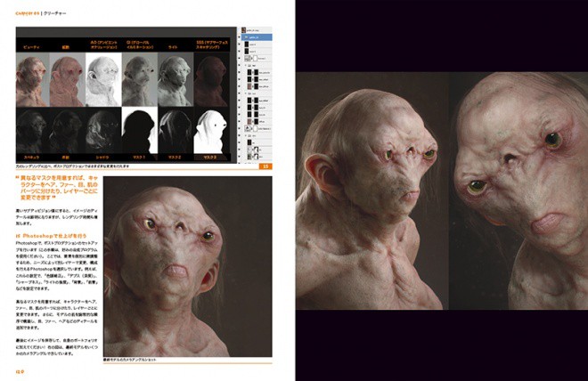Image resolution: width=588 pixels, height=381 pixels.
Task: Select the SSS subsurface scattering pass thumbnail
Action: click(x=211, y=79)
